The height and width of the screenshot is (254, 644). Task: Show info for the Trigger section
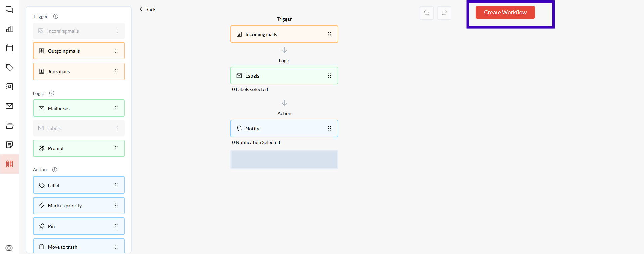pos(56,16)
